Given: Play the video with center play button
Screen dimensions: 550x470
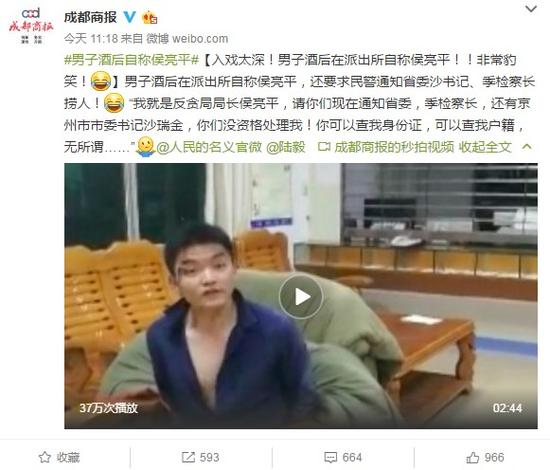Looking at the screenshot, I should tap(301, 297).
